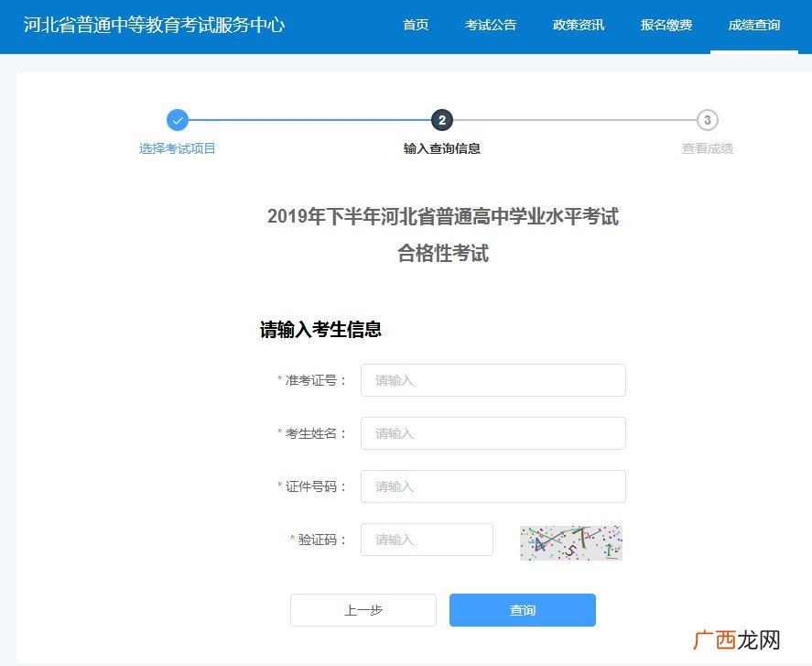The height and width of the screenshot is (666, 812).
Task: Refresh the captcha verification image
Action: point(571,543)
